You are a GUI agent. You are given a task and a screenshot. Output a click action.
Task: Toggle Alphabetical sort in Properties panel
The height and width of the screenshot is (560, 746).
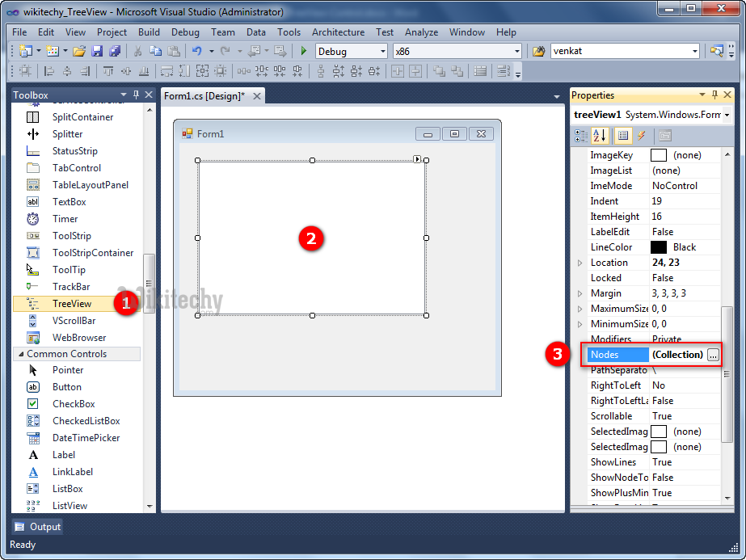tap(600, 136)
